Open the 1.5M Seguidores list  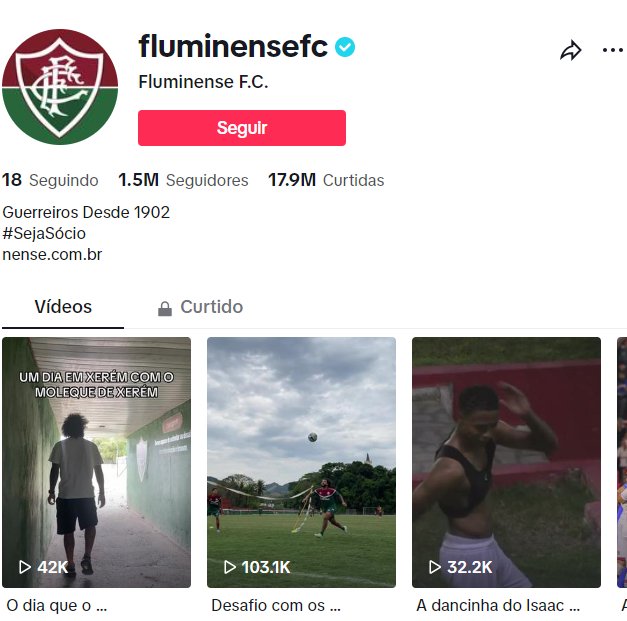[183, 180]
